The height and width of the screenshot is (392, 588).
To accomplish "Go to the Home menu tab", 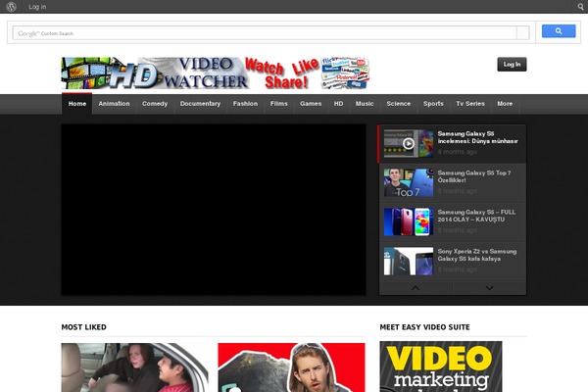I will tap(76, 104).
